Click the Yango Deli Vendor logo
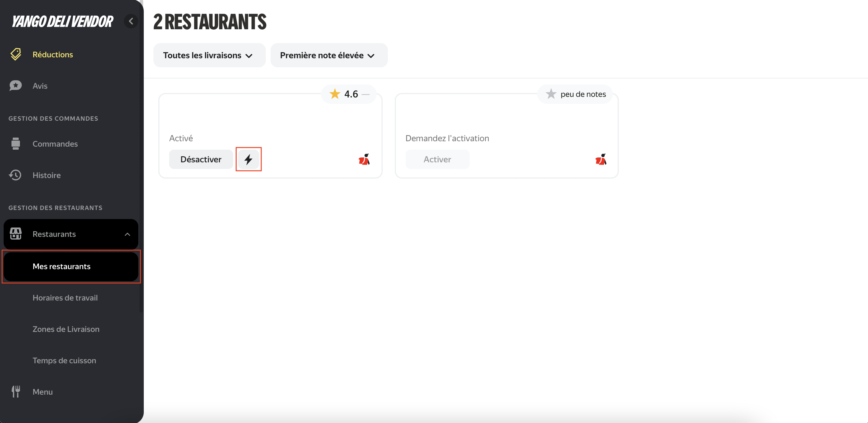Viewport: 868px width, 423px height. (x=62, y=21)
